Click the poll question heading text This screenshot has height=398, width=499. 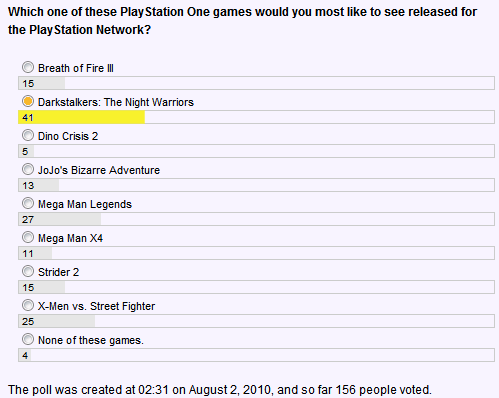point(242,21)
